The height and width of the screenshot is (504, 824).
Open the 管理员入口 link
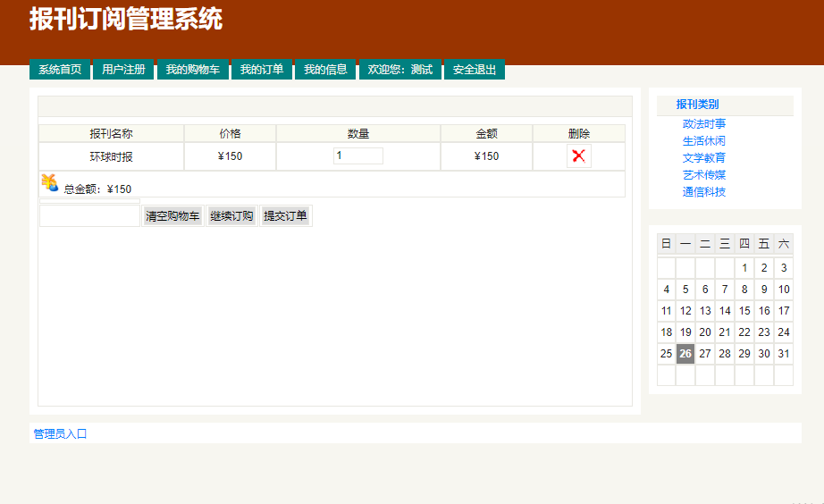60,433
